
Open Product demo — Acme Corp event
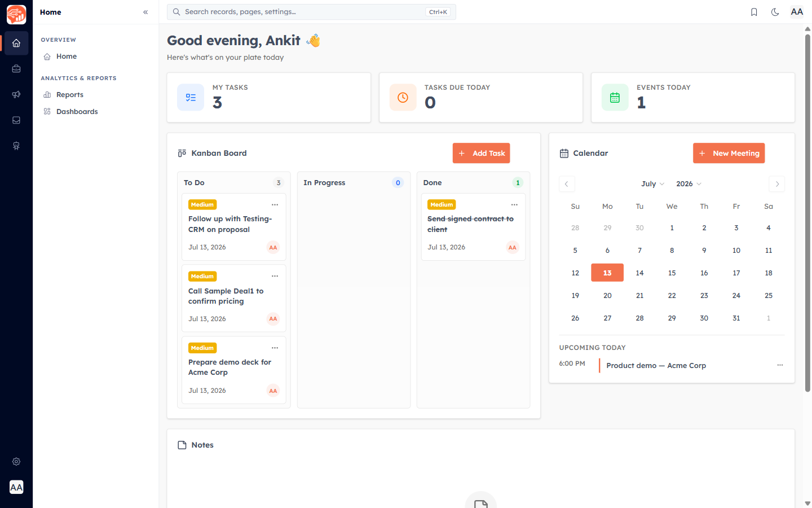(656, 366)
